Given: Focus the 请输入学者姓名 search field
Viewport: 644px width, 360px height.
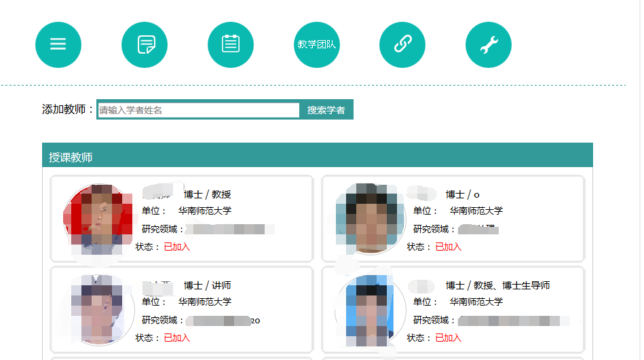Looking at the screenshot, I should click(198, 110).
